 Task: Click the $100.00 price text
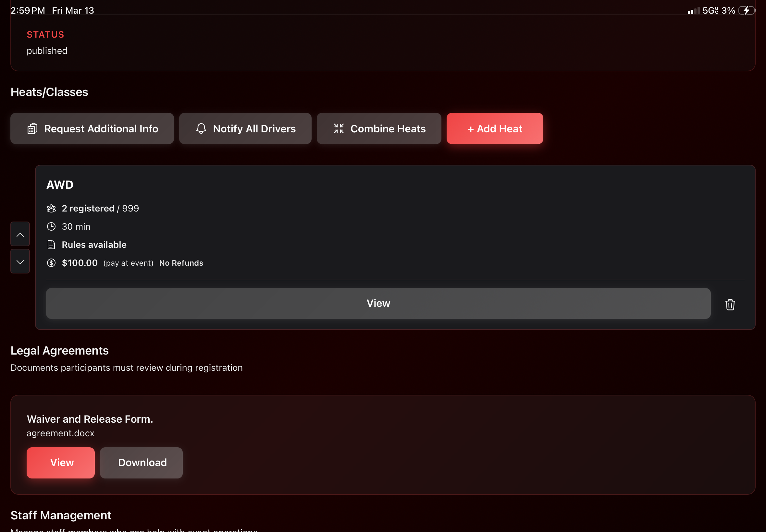tap(80, 263)
